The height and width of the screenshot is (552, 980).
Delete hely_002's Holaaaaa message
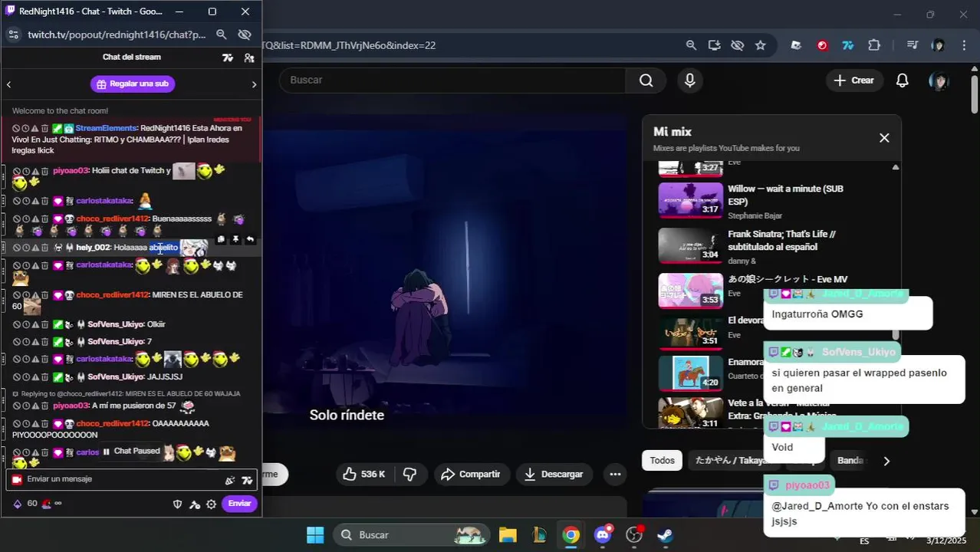[44, 248]
